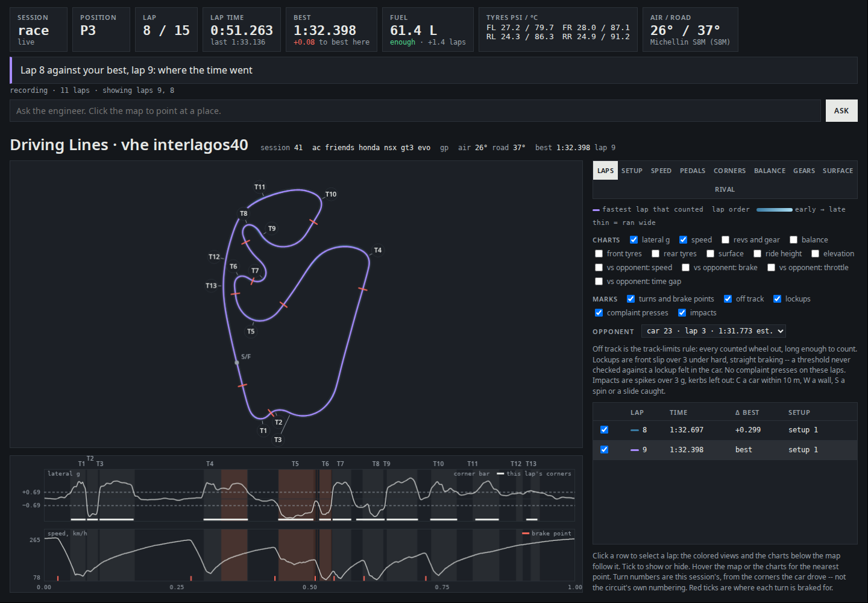This screenshot has width=868, height=603.
Task: Click the T5 corner label on map
Action: point(251,331)
